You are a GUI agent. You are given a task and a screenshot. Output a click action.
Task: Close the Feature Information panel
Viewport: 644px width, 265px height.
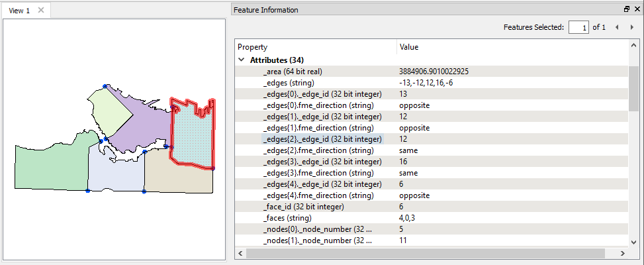tap(636, 9)
